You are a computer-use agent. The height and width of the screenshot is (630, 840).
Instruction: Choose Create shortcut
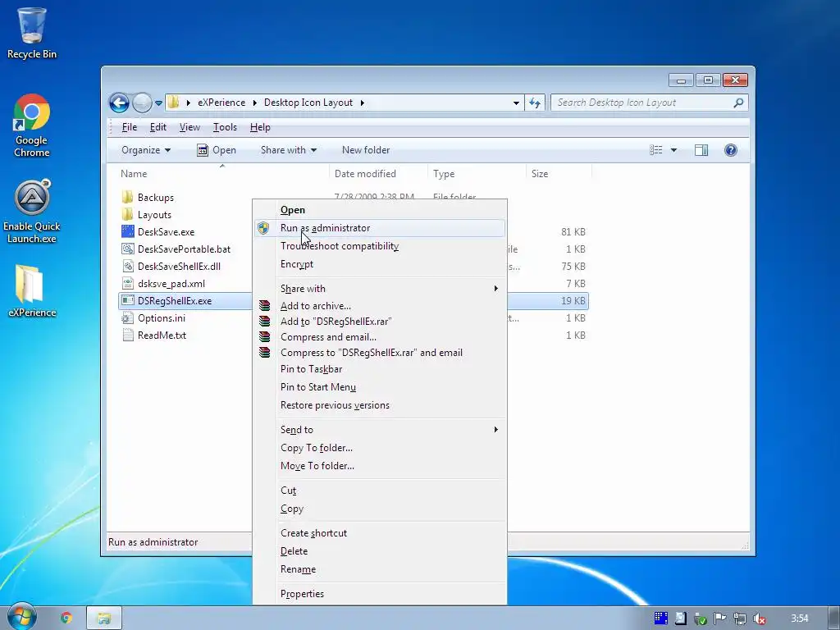point(380,533)
